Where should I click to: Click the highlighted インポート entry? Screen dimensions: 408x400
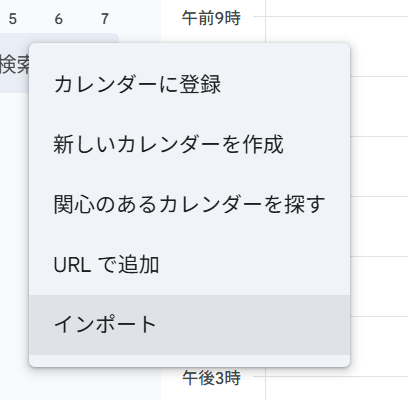click(189, 325)
